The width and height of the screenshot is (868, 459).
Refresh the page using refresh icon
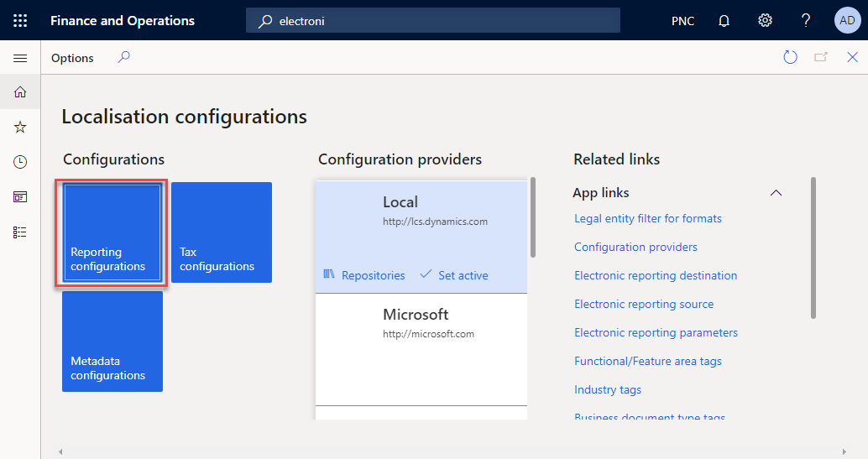(790, 57)
